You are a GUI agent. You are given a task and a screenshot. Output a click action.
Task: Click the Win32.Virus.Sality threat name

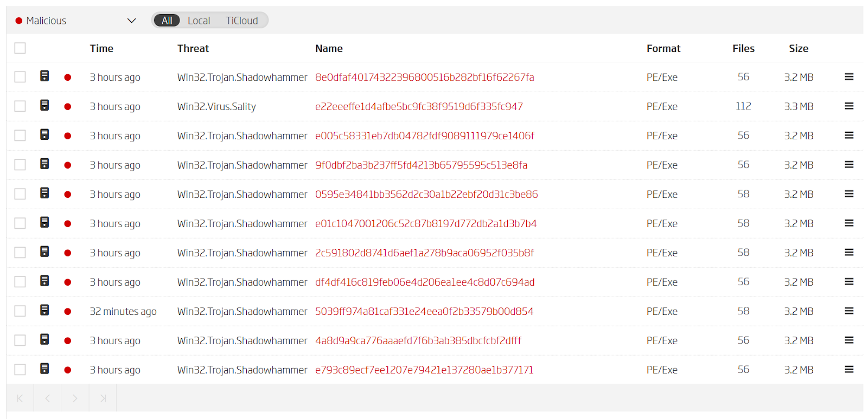point(216,107)
